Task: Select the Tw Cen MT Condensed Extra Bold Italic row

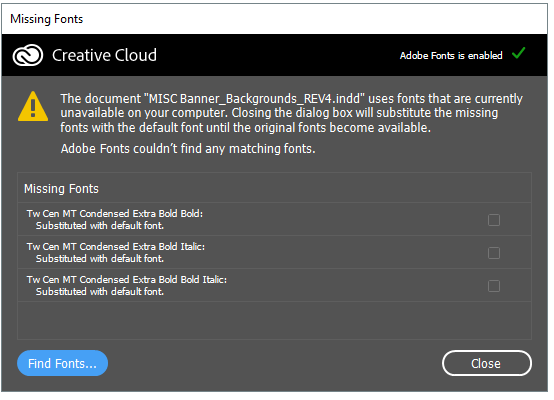Action: (x=274, y=252)
